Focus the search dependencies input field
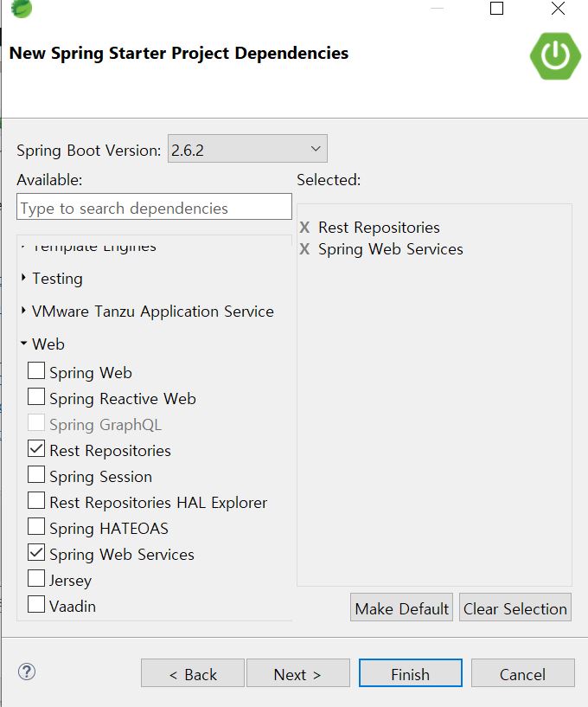The image size is (588, 707). pyautogui.click(x=154, y=207)
